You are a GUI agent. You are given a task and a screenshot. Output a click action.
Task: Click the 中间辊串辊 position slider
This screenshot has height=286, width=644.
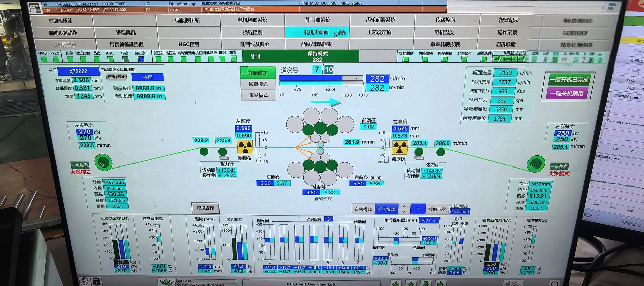tap(398, 241)
